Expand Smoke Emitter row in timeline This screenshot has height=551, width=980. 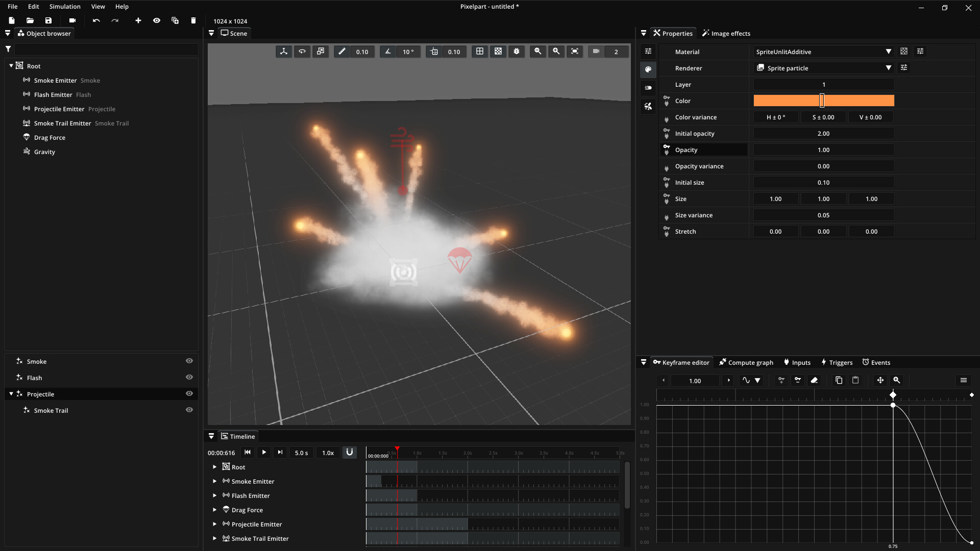(x=215, y=482)
